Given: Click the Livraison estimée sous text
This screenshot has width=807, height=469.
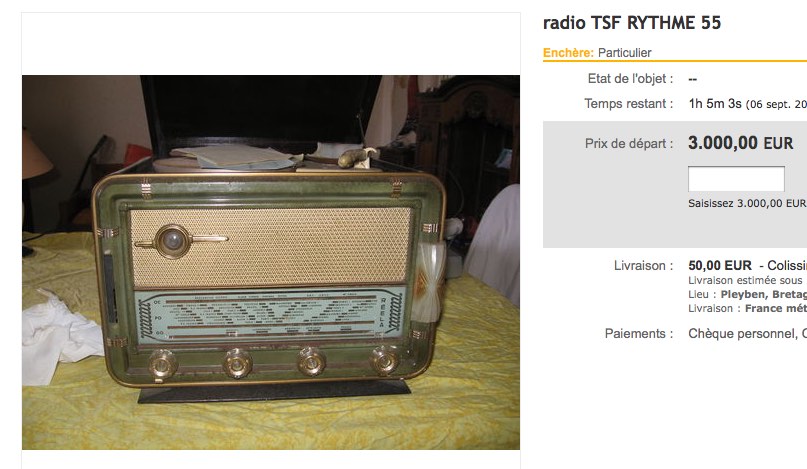Looking at the screenshot, I should click(745, 281).
